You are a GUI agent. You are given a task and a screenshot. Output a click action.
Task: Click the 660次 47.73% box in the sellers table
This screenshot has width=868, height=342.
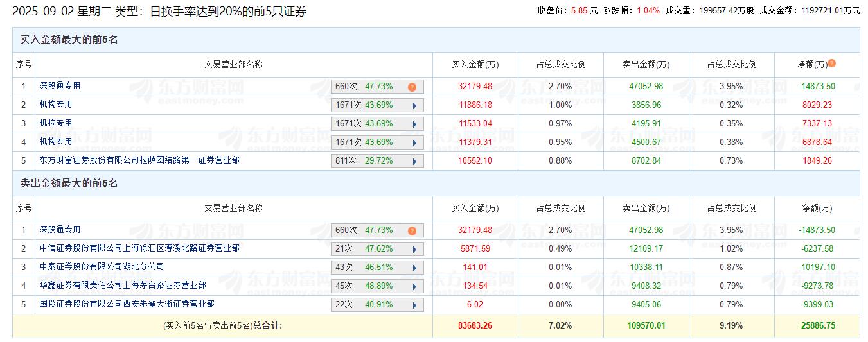point(370,230)
